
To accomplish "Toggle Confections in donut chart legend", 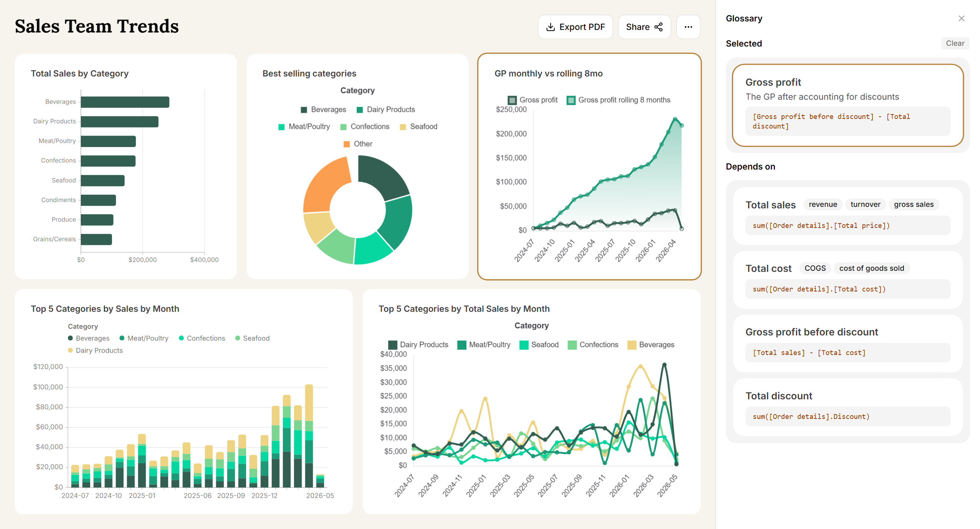I will [x=364, y=127].
